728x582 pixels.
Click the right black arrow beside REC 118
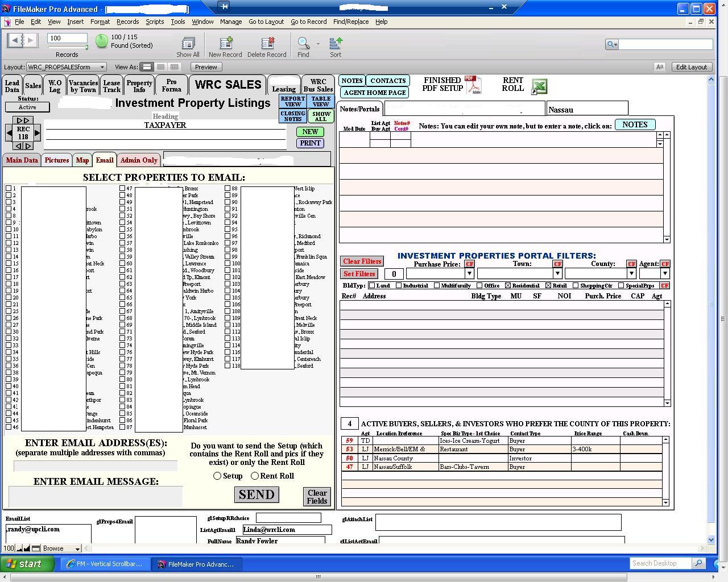coord(37,133)
